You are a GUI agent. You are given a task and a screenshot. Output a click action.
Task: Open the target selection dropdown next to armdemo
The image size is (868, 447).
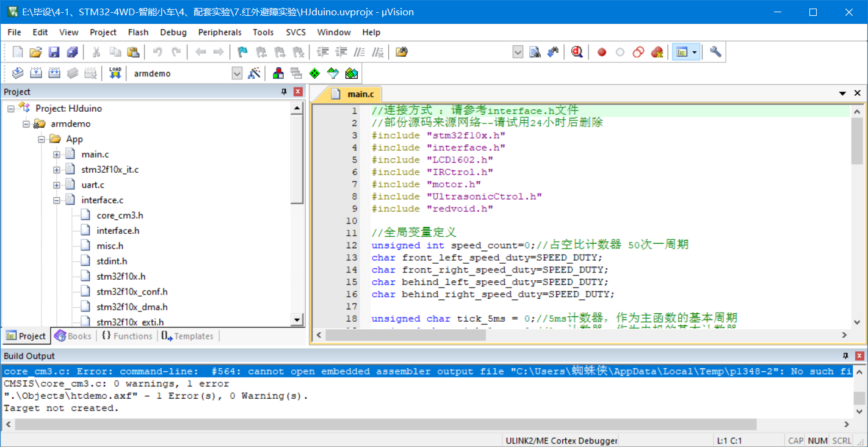237,73
